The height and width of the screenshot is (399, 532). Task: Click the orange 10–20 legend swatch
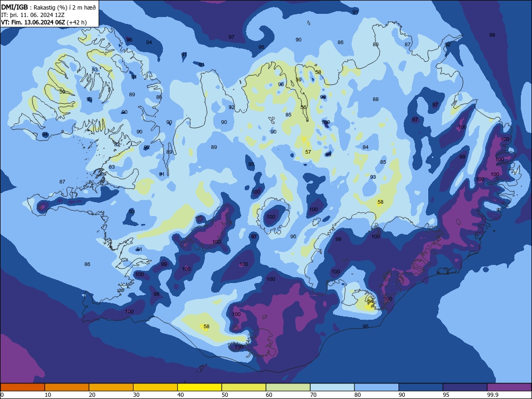pyautogui.click(x=67, y=387)
